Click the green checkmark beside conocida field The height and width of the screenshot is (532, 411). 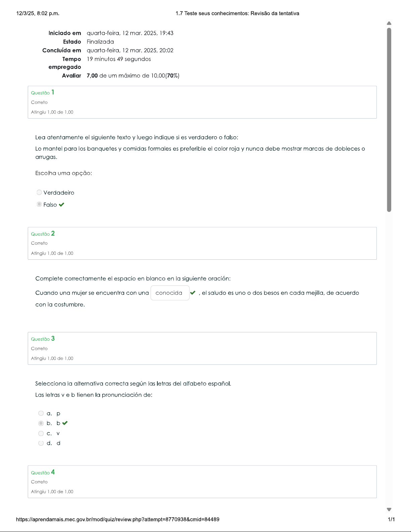[193, 293]
